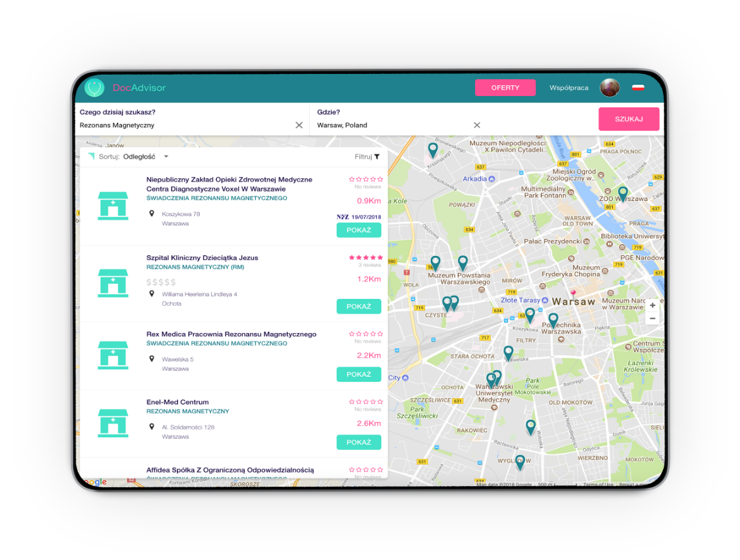Select the map marker at Wyględów

click(520, 463)
